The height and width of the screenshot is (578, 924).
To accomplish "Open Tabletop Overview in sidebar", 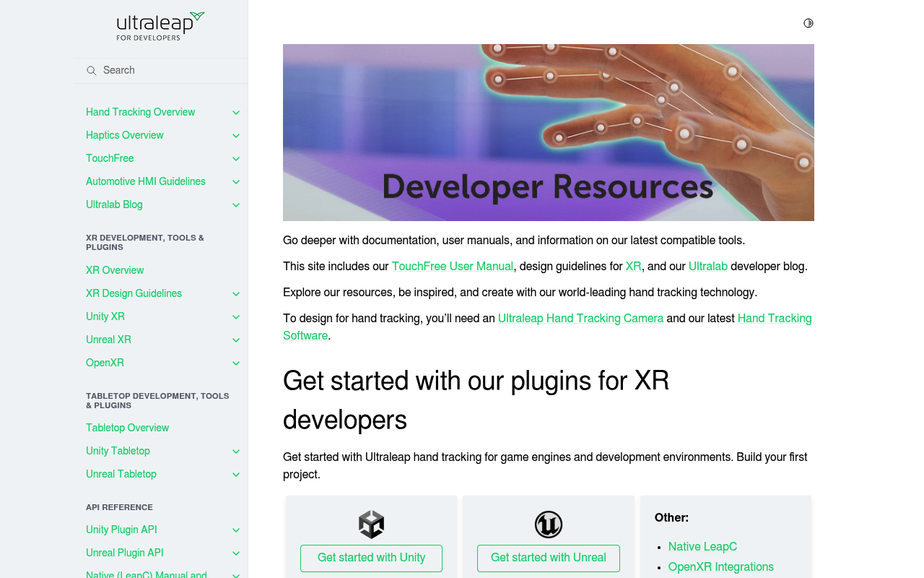I will click(127, 428).
